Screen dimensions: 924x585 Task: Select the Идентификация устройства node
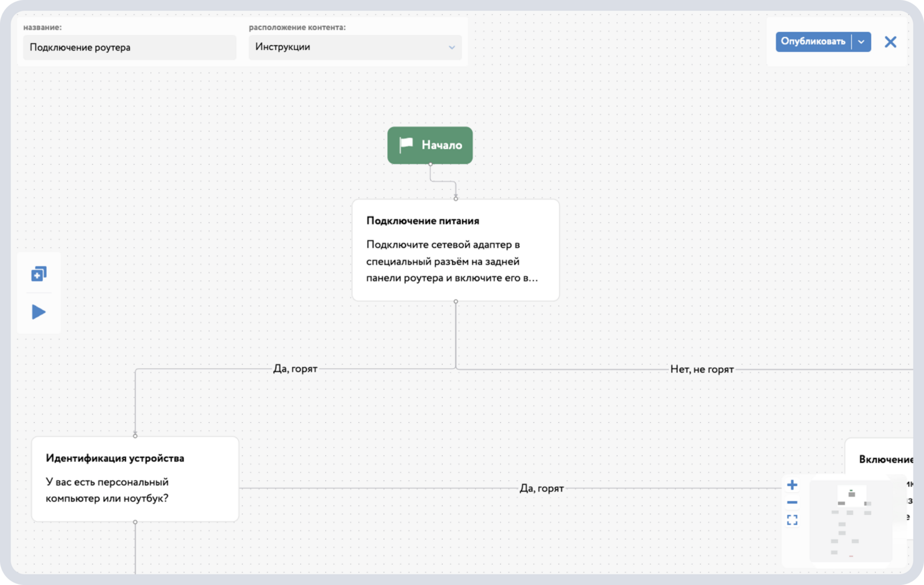[x=135, y=478]
